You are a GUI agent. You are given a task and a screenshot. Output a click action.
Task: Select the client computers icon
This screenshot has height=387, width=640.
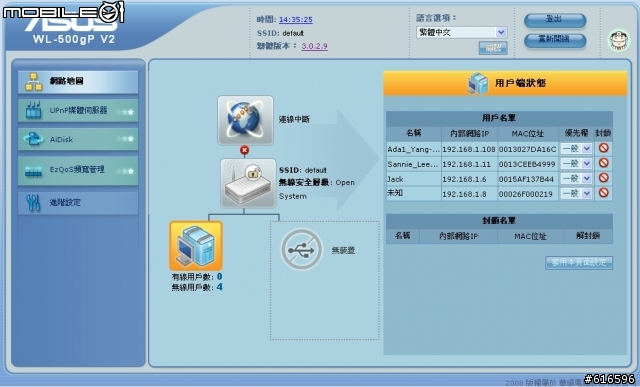tap(196, 246)
